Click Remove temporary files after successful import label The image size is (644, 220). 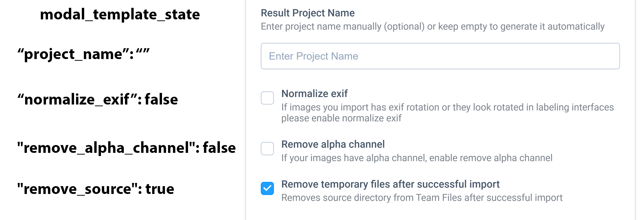tap(391, 184)
